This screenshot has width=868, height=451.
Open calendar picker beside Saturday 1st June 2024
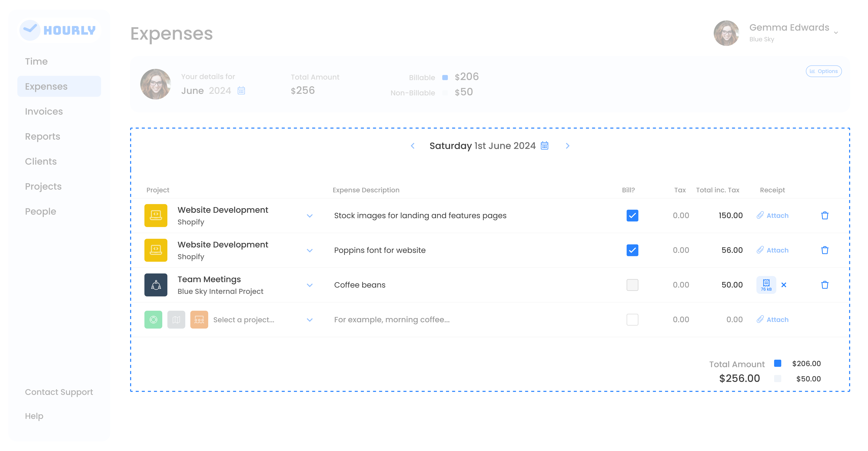click(544, 146)
